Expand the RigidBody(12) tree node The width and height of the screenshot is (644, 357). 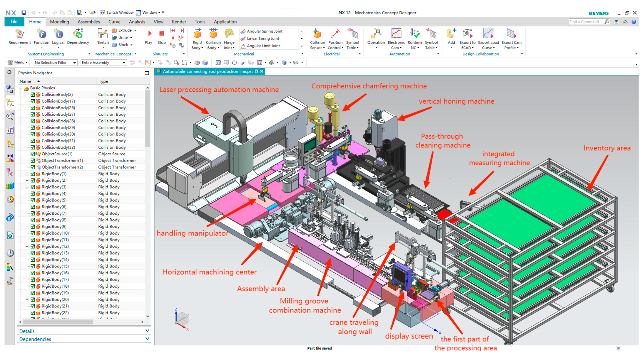(x=27, y=246)
